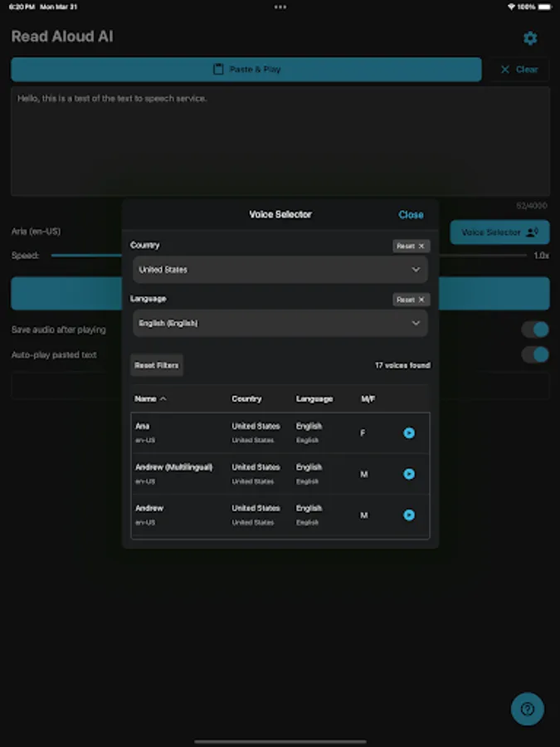Click the three dots at top center
The height and width of the screenshot is (747, 560).
(x=280, y=7)
